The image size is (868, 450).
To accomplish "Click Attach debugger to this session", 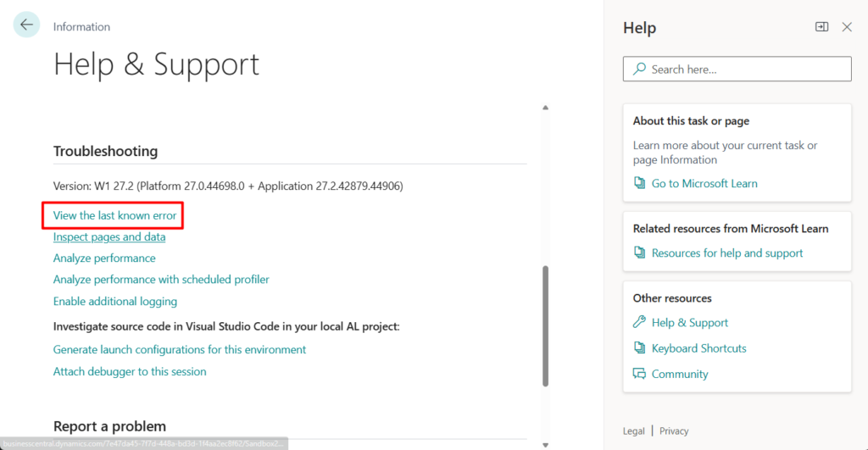I will pyautogui.click(x=130, y=371).
